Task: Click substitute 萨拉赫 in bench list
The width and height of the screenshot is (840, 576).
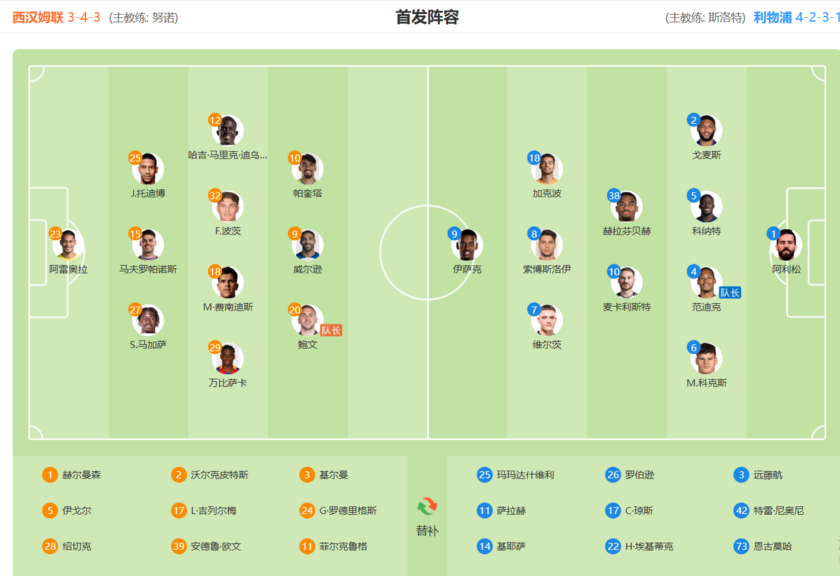Action: click(x=510, y=510)
